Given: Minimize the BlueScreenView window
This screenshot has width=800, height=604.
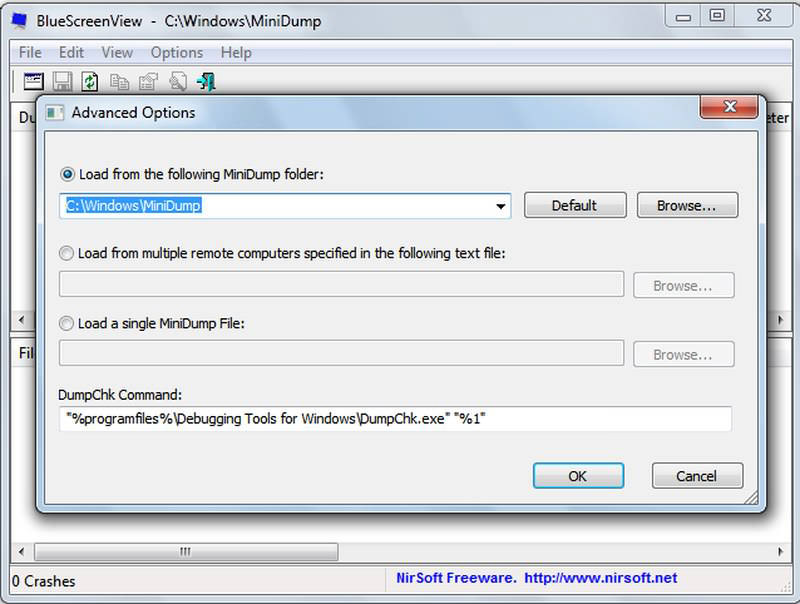Looking at the screenshot, I should pyautogui.click(x=683, y=17).
